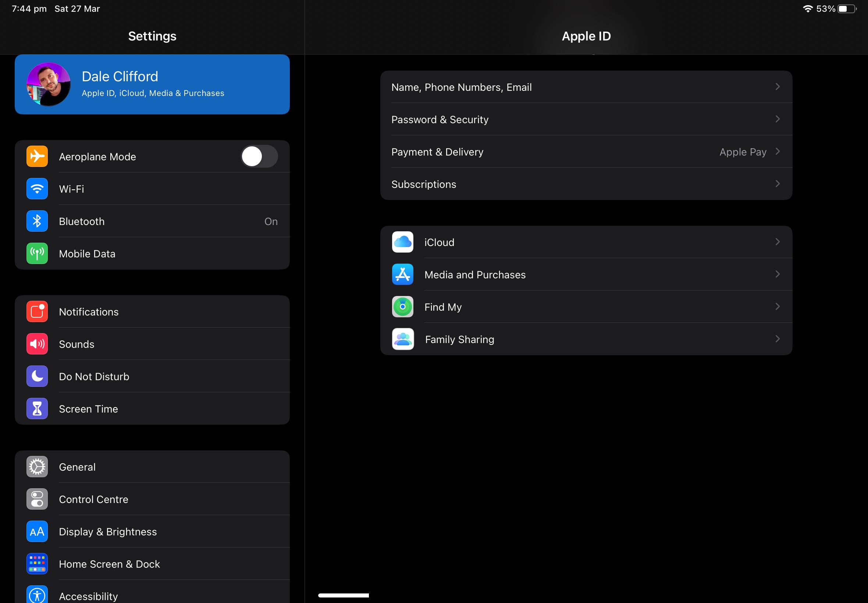This screenshot has width=868, height=603.
Task: Tap the Find My radar icon
Action: click(402, 307)
